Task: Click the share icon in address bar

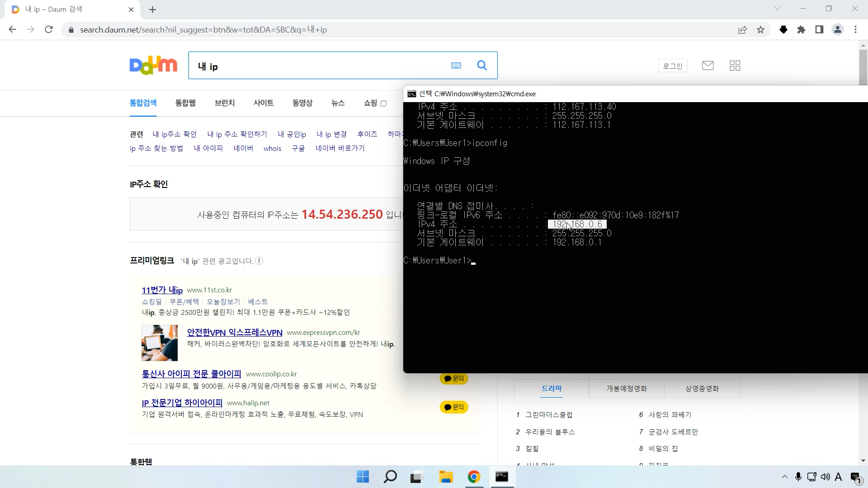Action: 742,29
